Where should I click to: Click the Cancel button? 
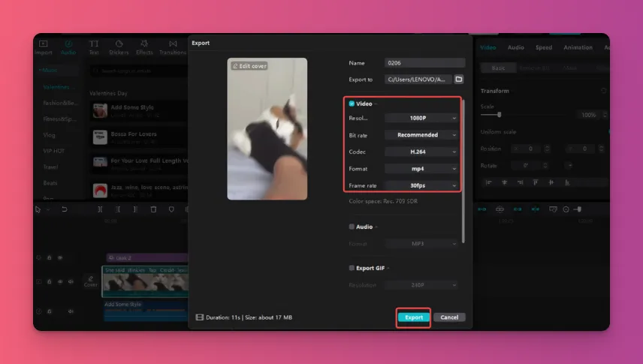pos(449,317)
